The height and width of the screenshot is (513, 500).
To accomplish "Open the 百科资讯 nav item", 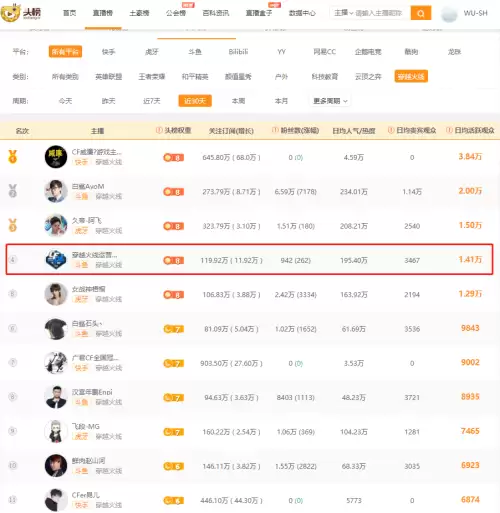I will tap(216, 13).
